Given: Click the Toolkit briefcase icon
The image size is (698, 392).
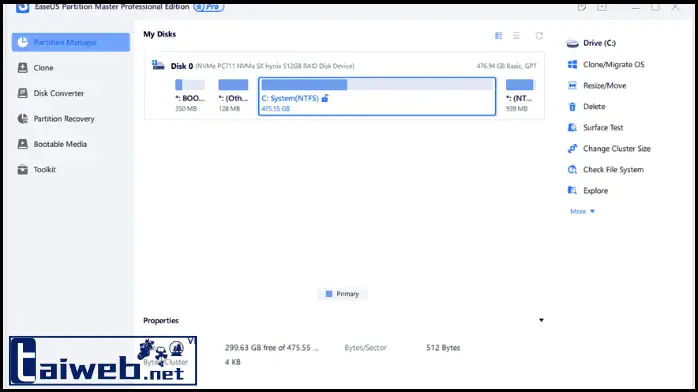Looking at the screenshot, I should click(23, 170).
